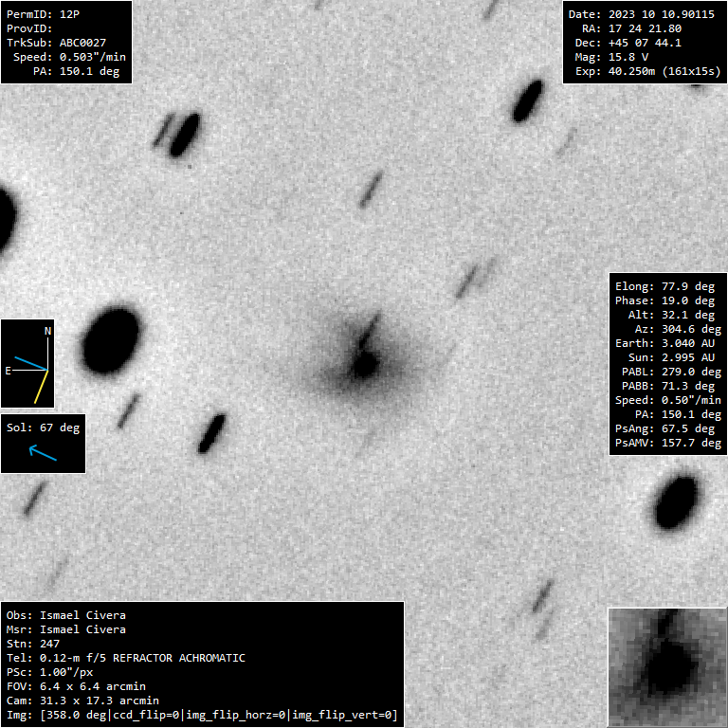Click the ProvID: label

click(x=29, y=28)
